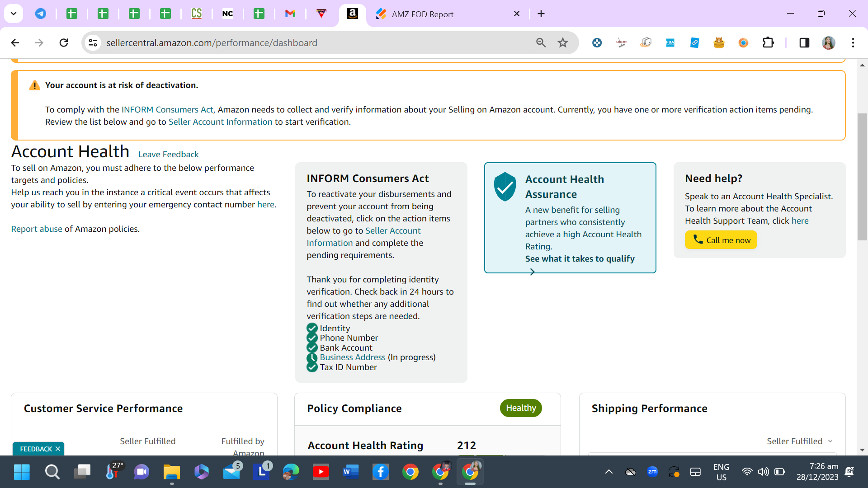Open the INFORM Consumers Act link in warning
Screen dimensions: 868x488
pyautogui.click(x=167, y=110)
